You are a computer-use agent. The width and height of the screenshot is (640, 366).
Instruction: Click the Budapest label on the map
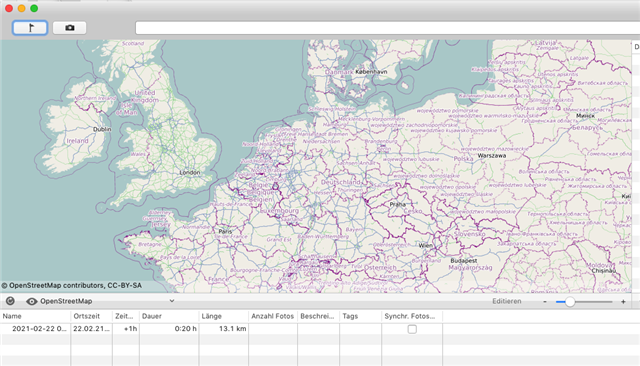[464, 260]
